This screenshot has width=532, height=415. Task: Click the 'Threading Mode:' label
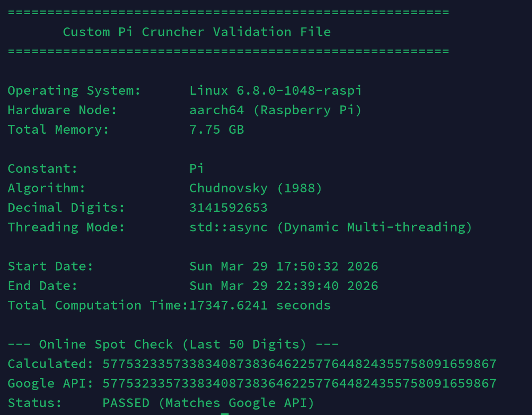[66, 227]
